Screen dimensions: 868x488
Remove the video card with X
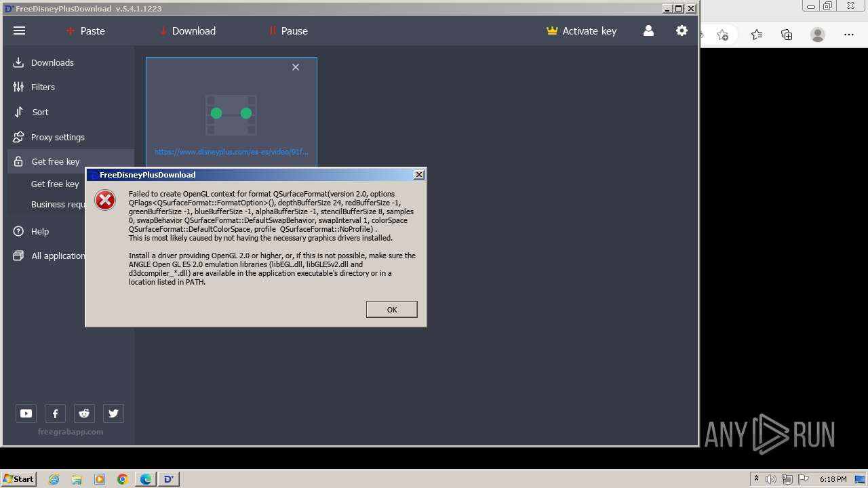296,67
